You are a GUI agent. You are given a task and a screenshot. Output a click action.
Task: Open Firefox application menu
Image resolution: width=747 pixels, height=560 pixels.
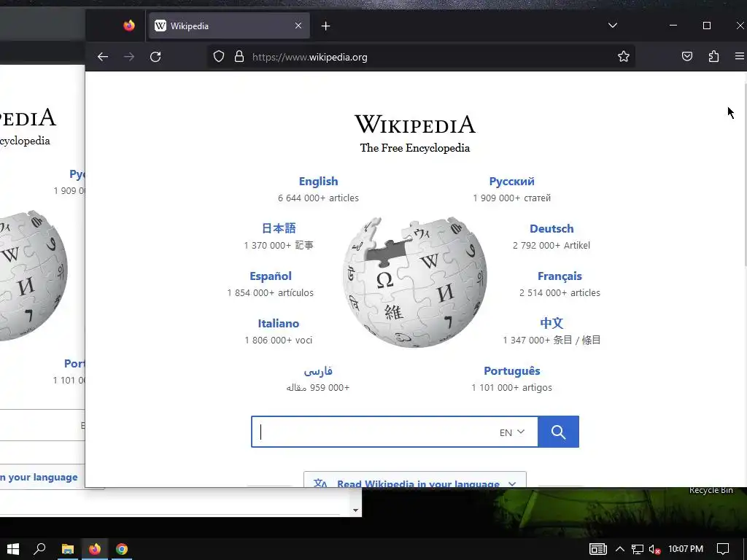click(740, 57)
